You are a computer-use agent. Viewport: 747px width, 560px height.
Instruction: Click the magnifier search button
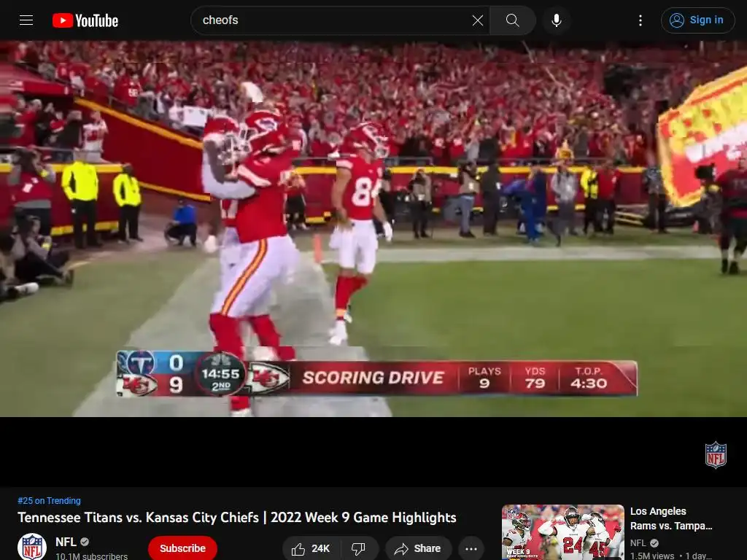point(513,20)
